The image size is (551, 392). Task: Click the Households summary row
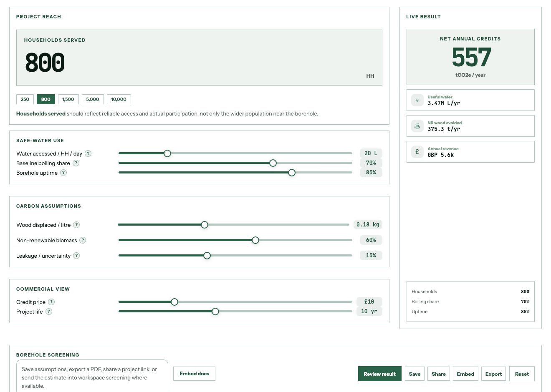pyautogui.click(x=470, y=291)
